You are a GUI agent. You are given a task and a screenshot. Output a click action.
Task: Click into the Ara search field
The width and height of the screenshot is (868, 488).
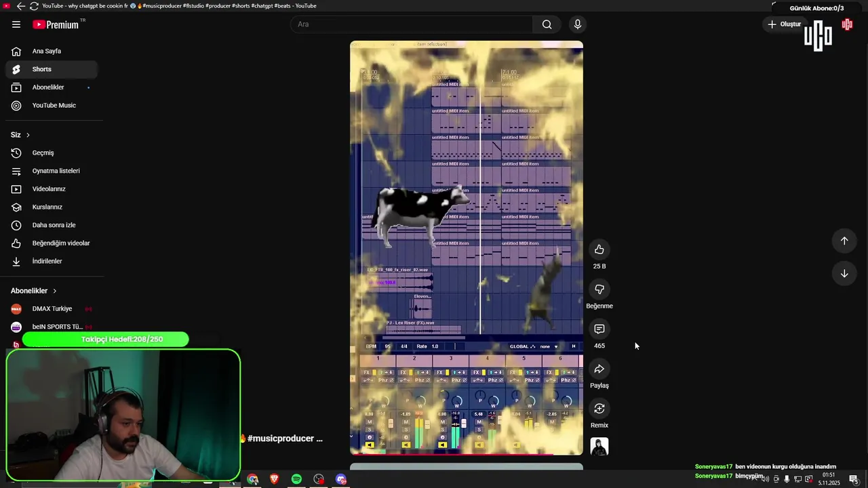pos(412,24)
